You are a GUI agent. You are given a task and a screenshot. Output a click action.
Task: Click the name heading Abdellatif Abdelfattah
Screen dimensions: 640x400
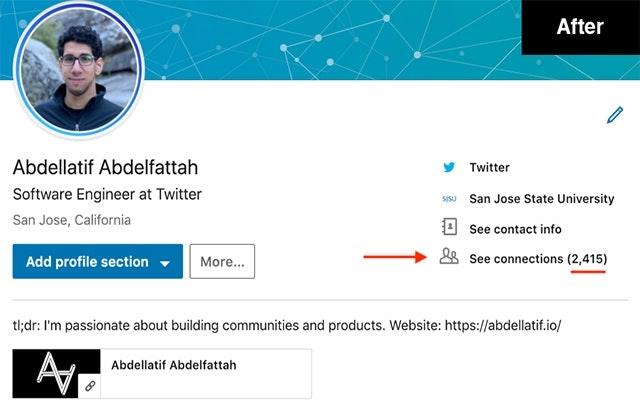click(105, 167)
